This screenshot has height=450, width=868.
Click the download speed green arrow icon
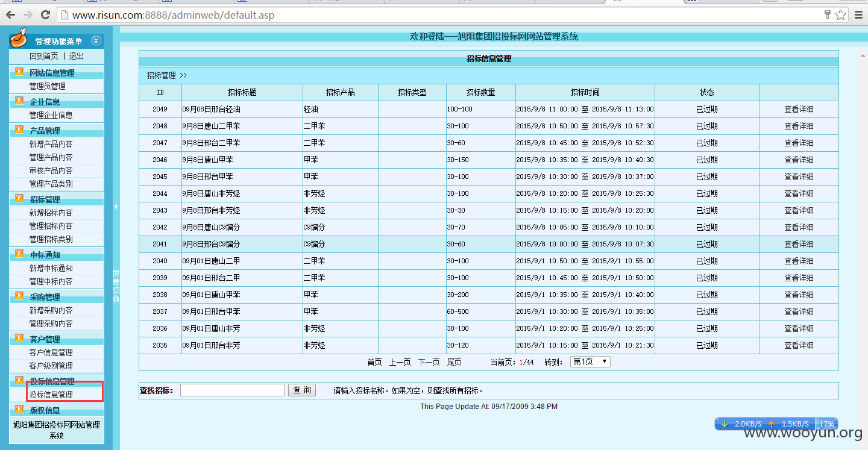tap(725, 424)
